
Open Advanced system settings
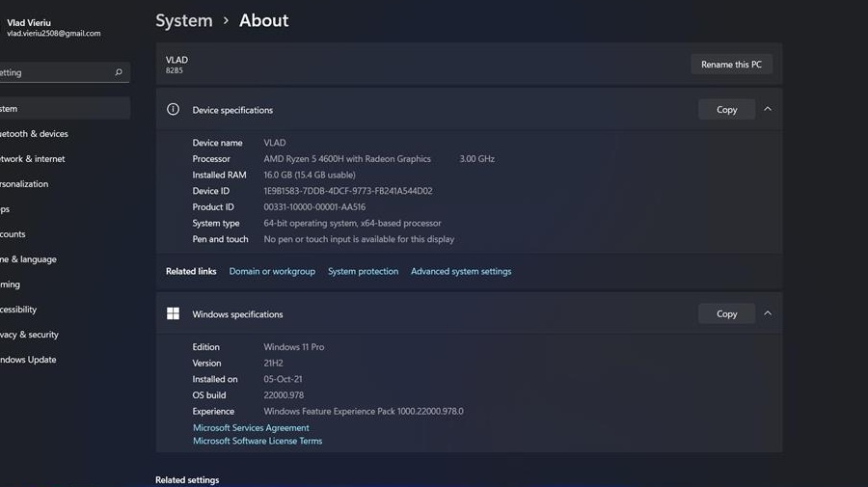(x=461, y=272)
